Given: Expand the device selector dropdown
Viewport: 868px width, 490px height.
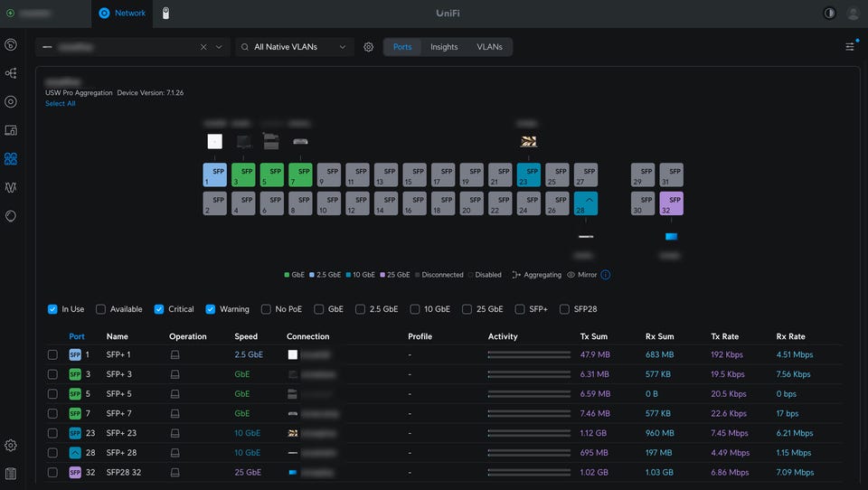Looking at the screenshot, I should 219,47.
